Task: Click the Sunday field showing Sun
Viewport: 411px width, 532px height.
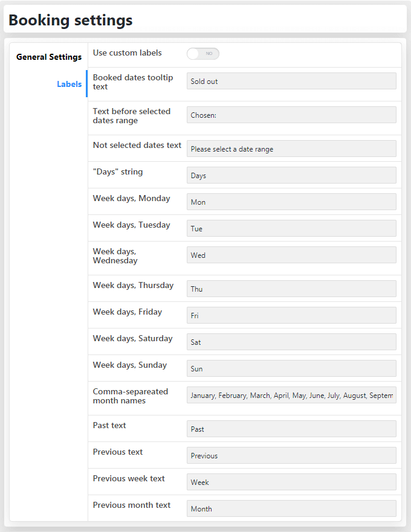Action: [291, 368]
